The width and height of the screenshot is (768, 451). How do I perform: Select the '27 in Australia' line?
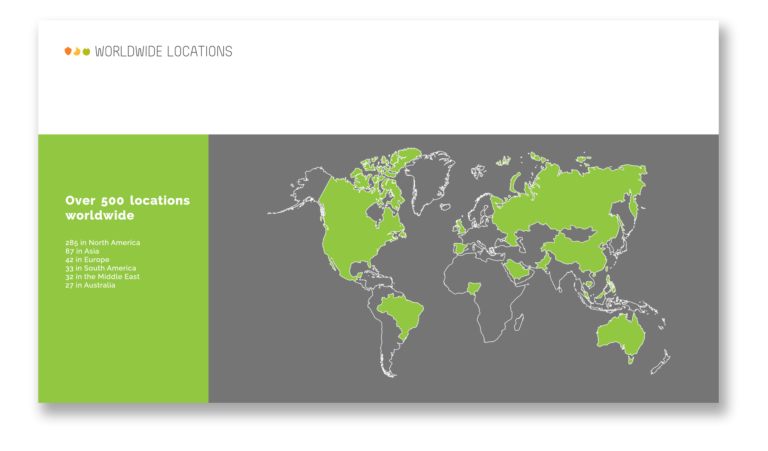coord(90,285)
